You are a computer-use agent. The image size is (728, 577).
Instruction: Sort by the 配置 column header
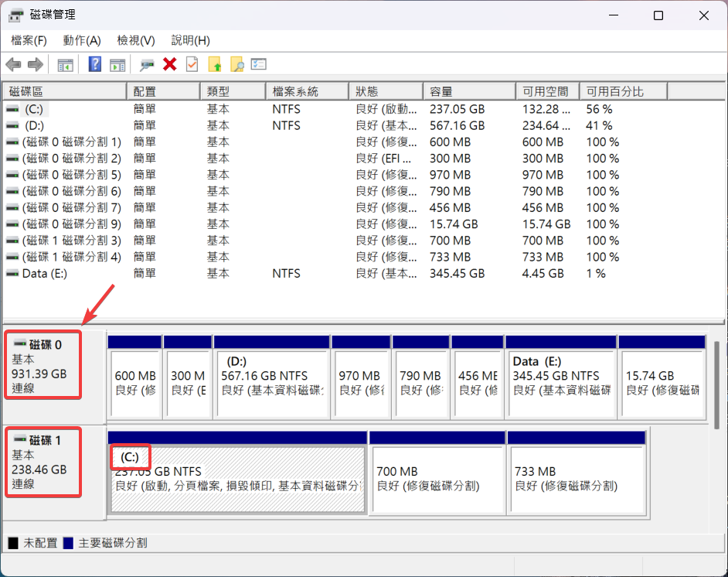click(163, 91)
